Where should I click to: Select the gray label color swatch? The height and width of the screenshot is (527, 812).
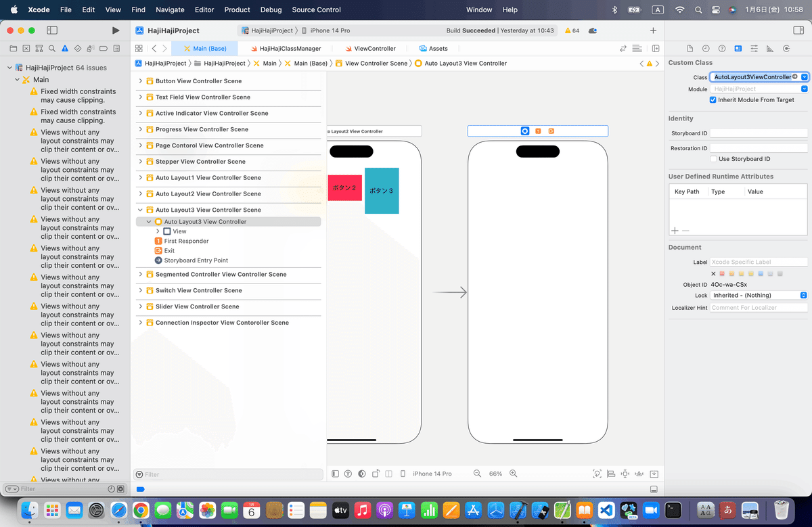click(780, 273)
